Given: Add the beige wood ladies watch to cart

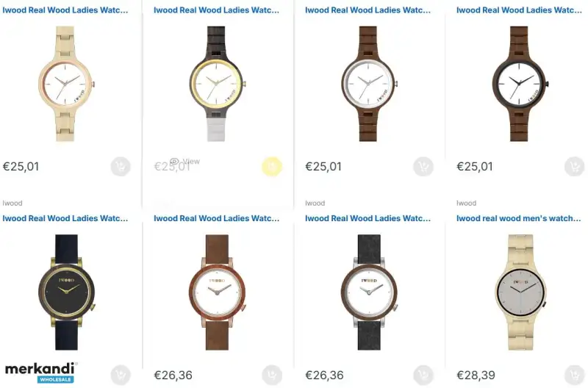Looking at the screenshot, I should 121,167.
